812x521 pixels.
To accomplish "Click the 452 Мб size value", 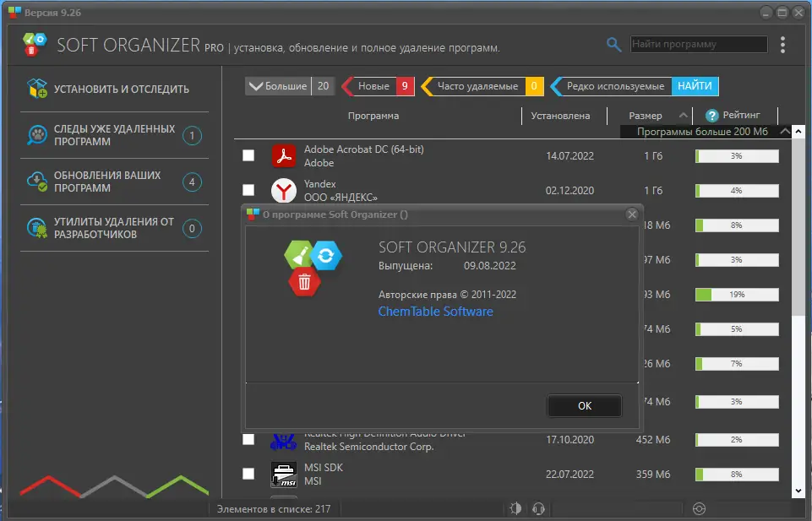I will [x=653, y=439].
